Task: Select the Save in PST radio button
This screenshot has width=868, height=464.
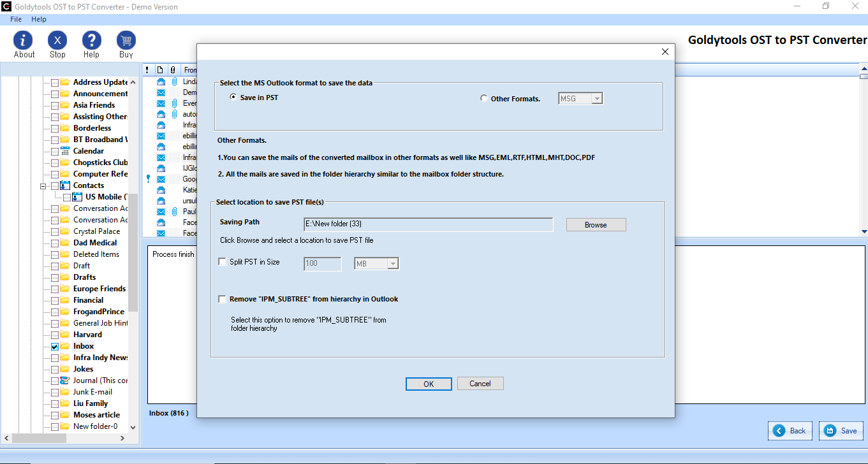Action: (233, 98)
